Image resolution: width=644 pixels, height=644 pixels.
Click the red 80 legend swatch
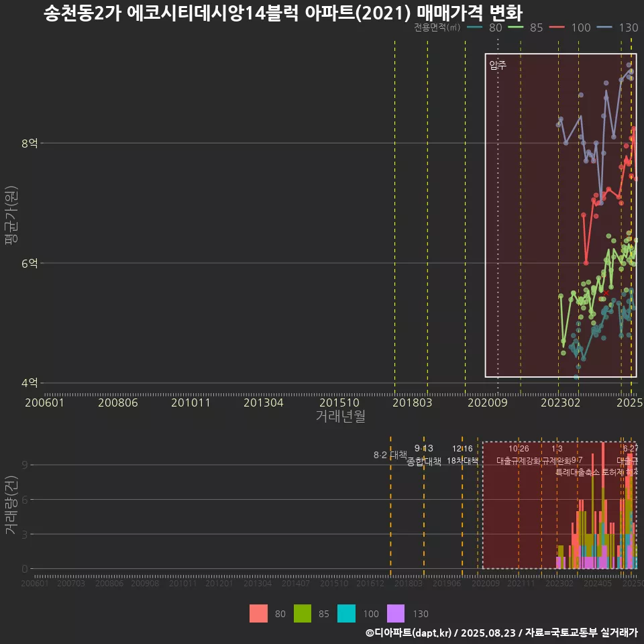tap(258, 614)
